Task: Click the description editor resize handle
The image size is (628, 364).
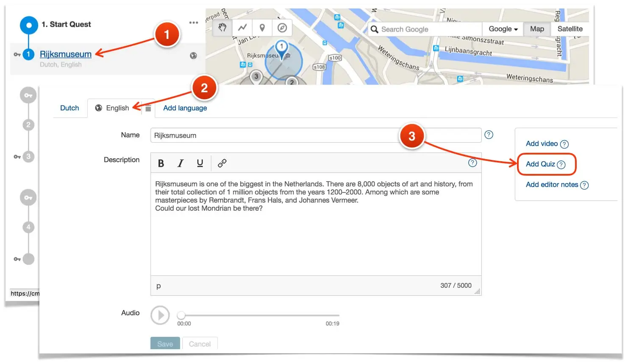Action: click(x=477, y=292)
